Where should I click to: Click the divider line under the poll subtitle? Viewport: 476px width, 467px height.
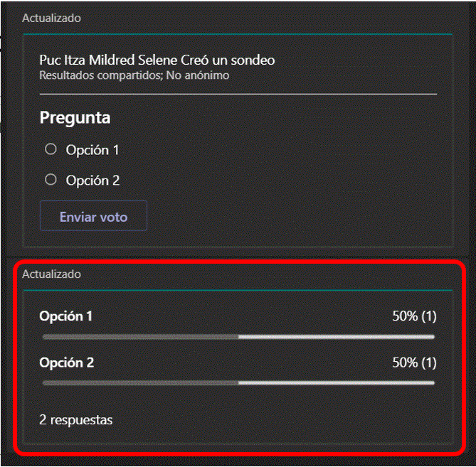pyautogui.click(x=238, y=94)
